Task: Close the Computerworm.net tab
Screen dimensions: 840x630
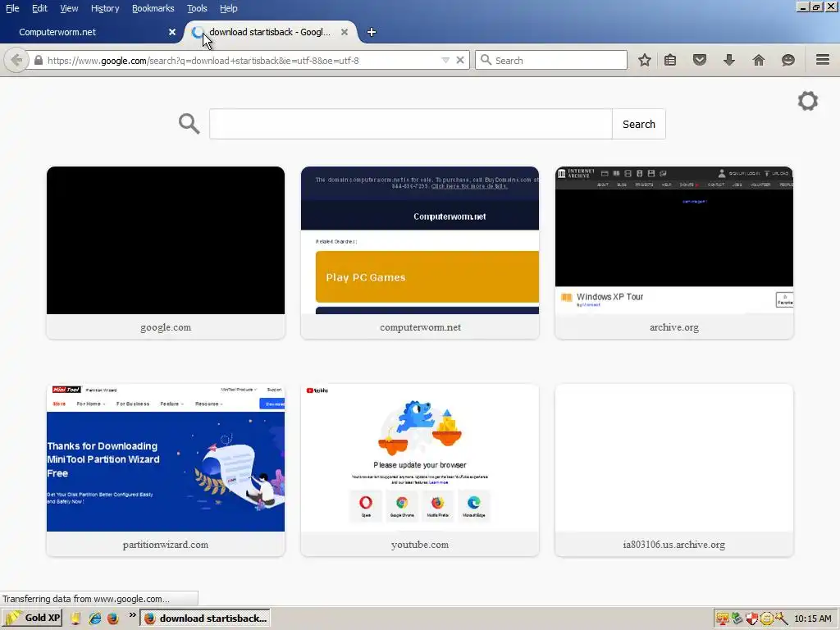Action: 172,32
